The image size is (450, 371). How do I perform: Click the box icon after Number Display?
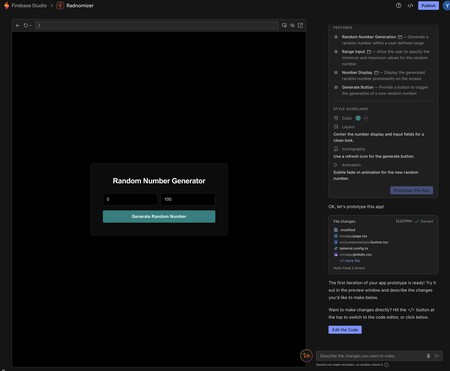[376, 72]
